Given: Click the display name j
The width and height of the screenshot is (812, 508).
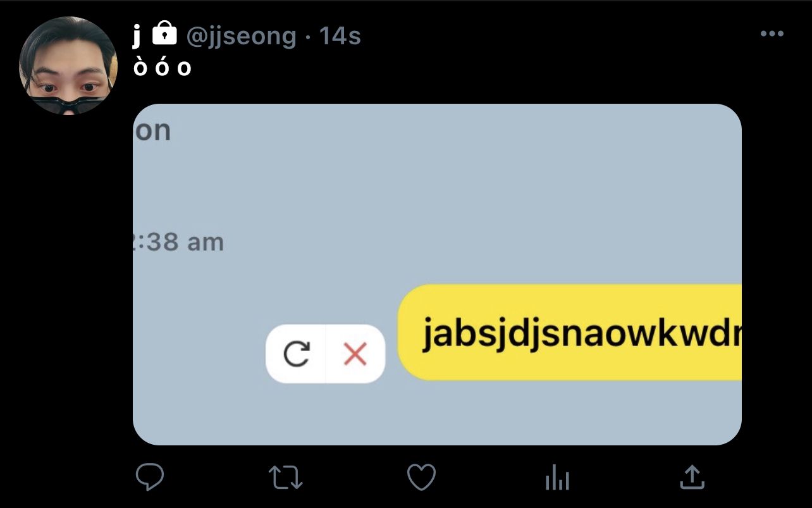Looking at the screenshot, I should click(x=137, y=36).
